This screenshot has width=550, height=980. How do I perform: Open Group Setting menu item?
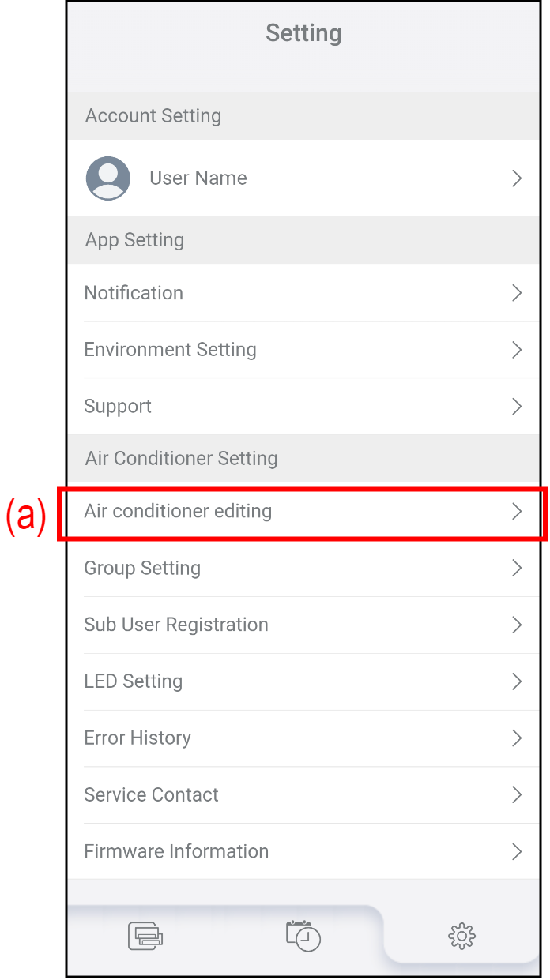[142, 568]
